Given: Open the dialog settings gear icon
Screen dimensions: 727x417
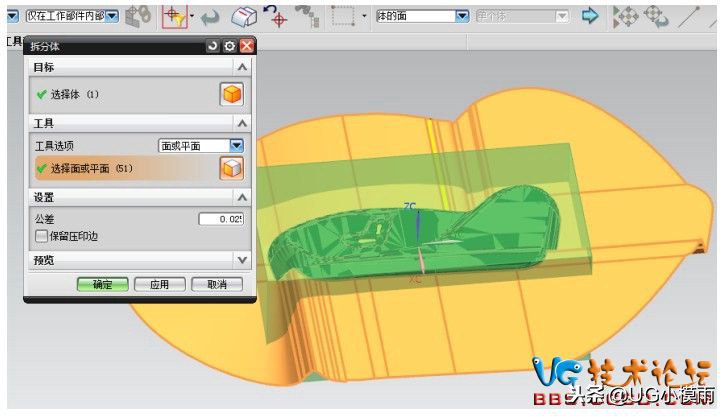Looking at the screenshot, I should click(229, 46).
